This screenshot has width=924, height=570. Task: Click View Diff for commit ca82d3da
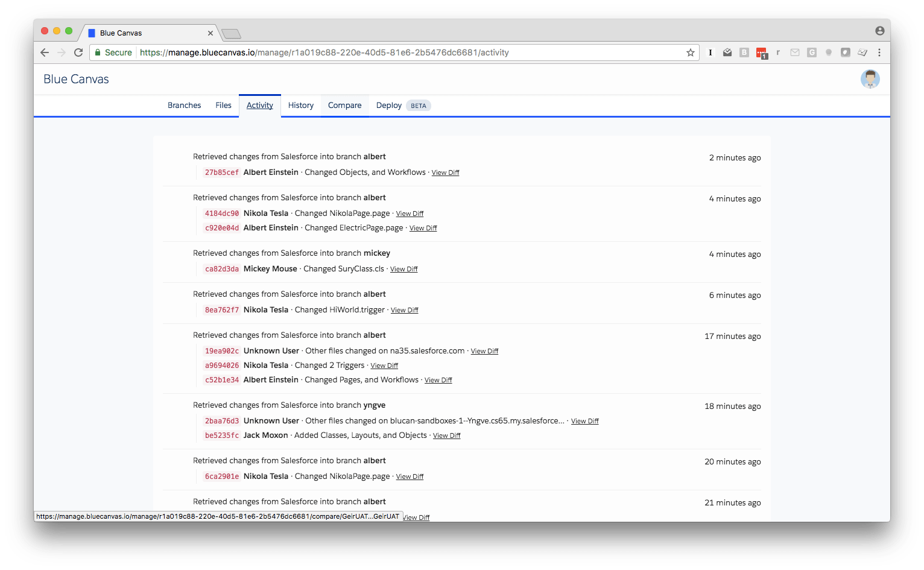(404, 269)
